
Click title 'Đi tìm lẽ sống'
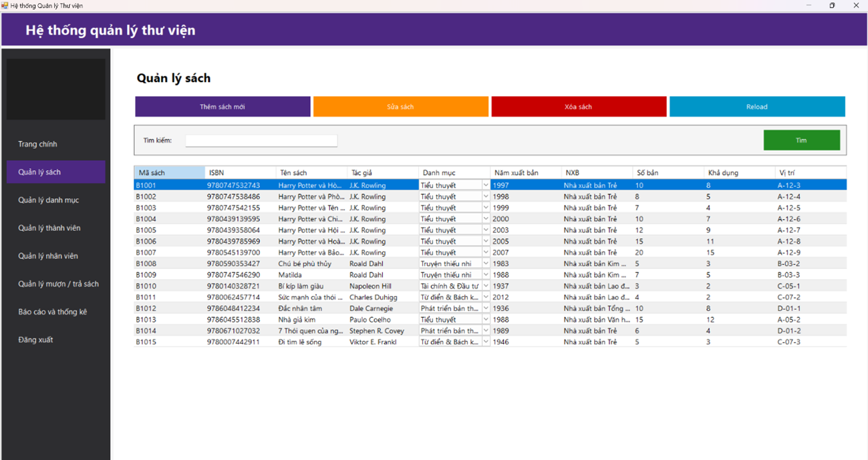coord(311,342)
